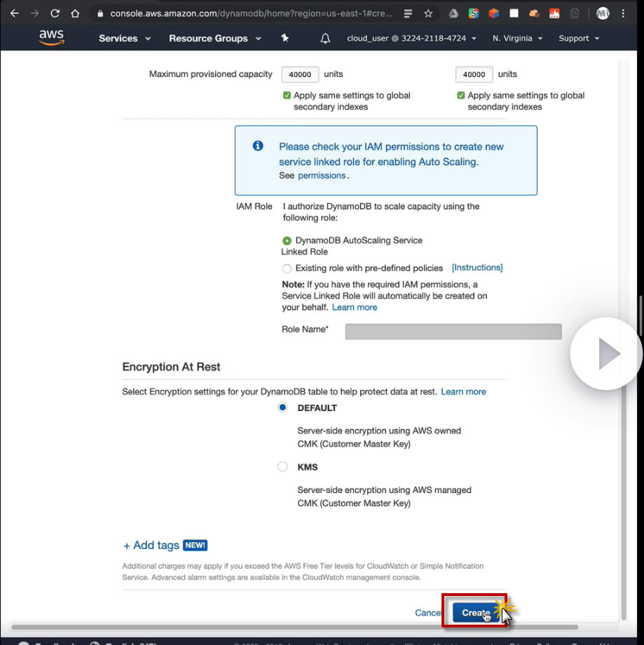Select Existing role with pre-defined policies
This screenshot has height=645, width=644.
tap(287, 269)
